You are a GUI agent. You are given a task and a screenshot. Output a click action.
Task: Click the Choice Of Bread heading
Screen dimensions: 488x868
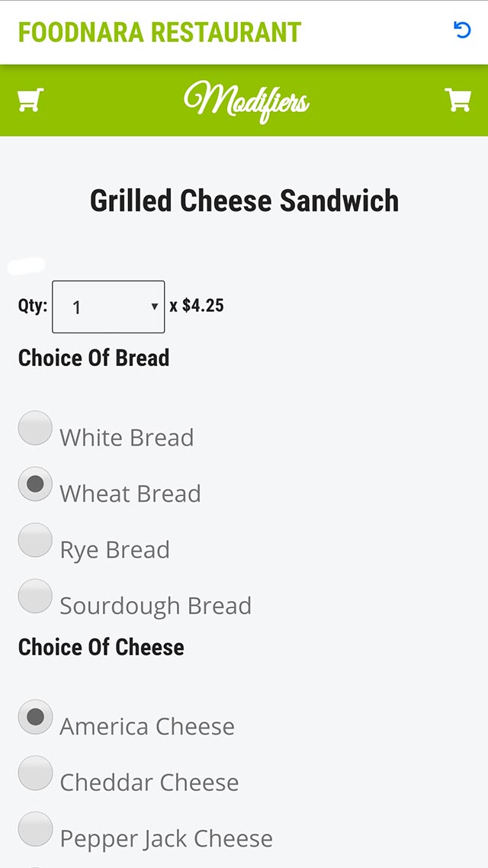coord(94,358)
